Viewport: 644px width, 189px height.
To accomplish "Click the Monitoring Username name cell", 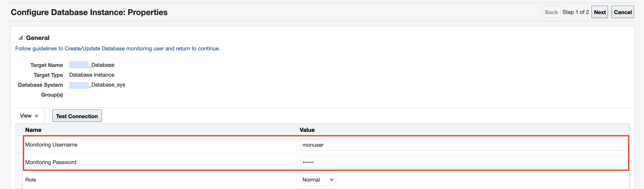I will point(51,145).
